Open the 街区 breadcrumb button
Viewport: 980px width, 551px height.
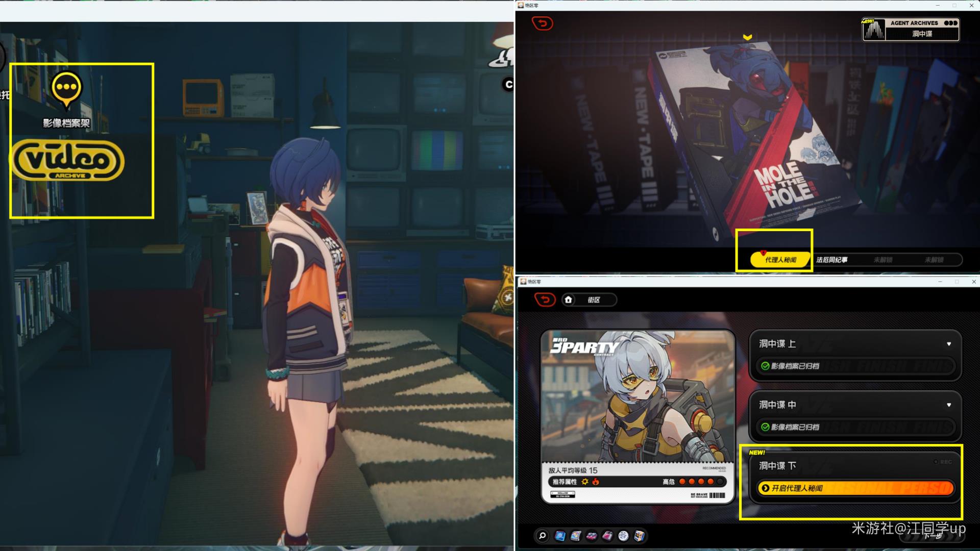pyautogui.click(x=589, y=299)
